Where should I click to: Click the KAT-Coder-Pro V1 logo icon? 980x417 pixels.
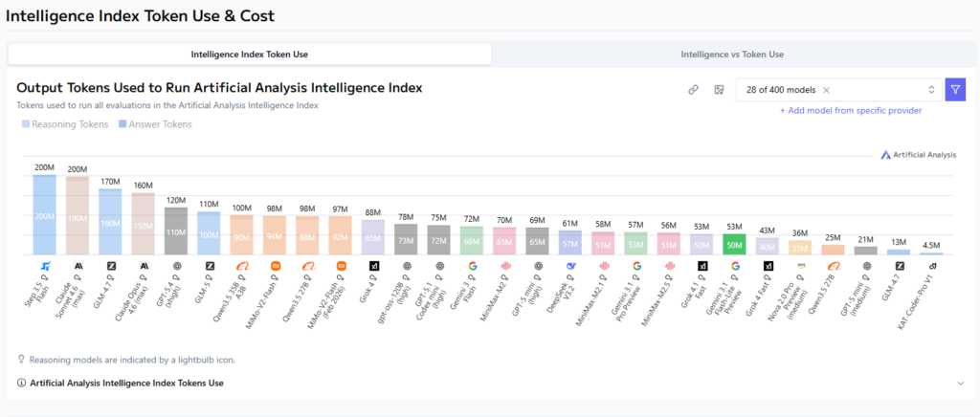pos(931,265)
